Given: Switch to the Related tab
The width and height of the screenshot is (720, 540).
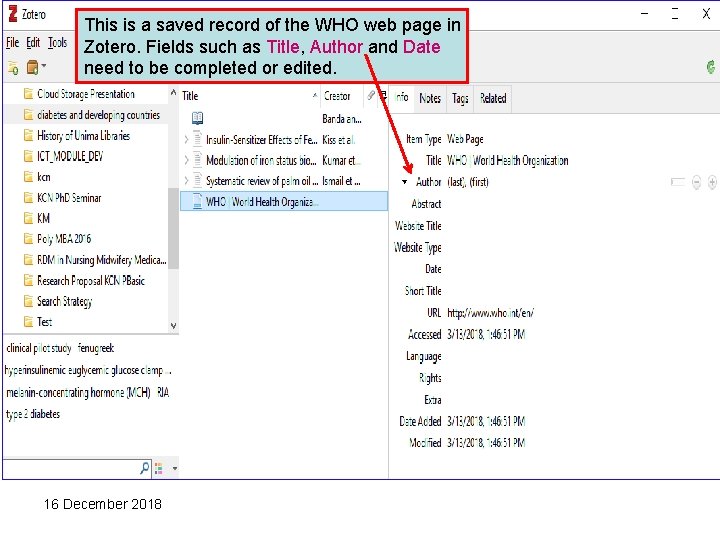Looking at the screenshot, I should click(x=493, y=98).
